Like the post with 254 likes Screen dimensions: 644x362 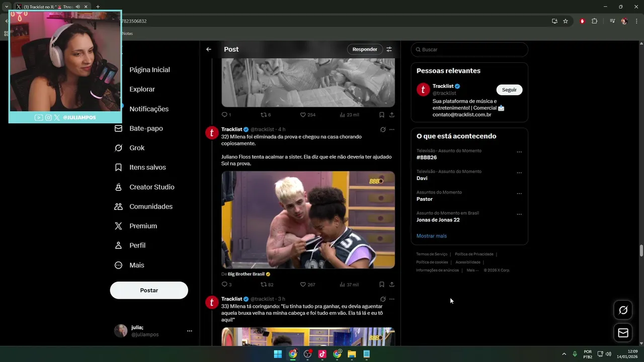coord(307,115)
